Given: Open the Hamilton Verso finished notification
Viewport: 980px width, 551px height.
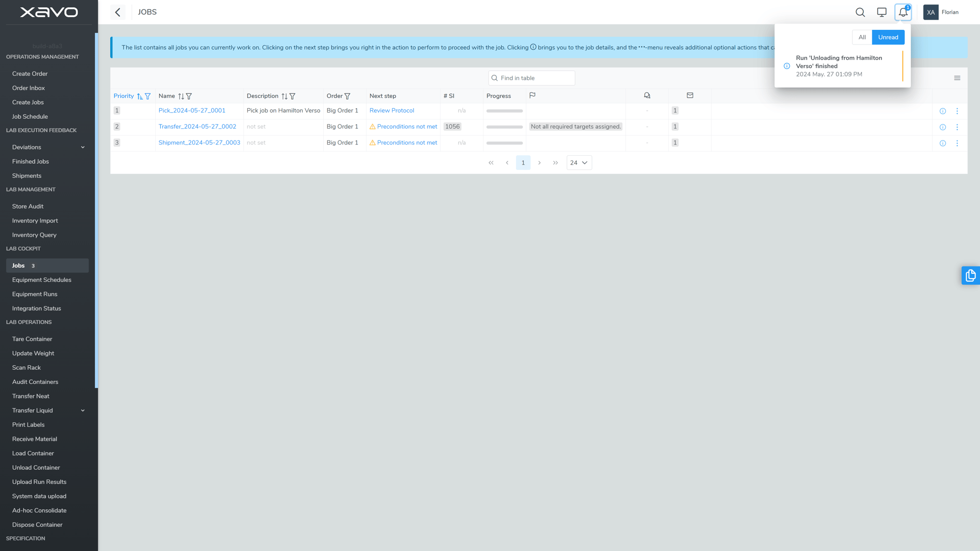Looking at the screenshot, I should 842,66.
